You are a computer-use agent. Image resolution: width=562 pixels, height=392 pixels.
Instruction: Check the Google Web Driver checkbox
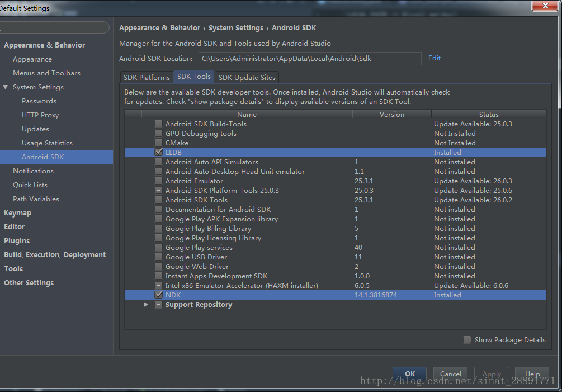tap(158, 266)
